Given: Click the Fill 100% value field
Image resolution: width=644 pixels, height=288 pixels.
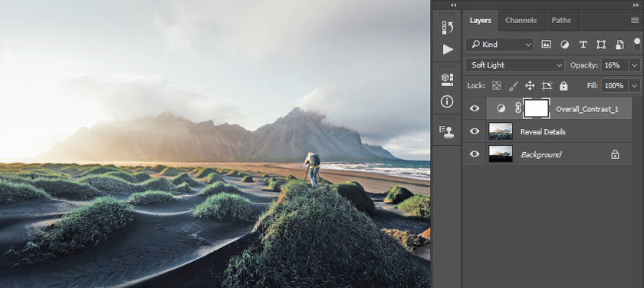Looking at the screenshot, I should coord(615,85).
